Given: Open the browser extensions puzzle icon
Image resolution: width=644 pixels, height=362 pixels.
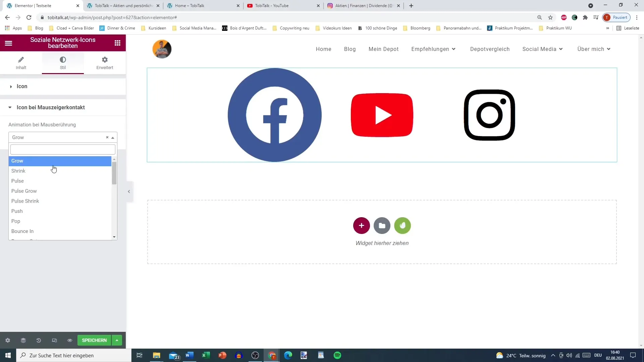Looking at the screenshot, I should [x=585, y=17].
